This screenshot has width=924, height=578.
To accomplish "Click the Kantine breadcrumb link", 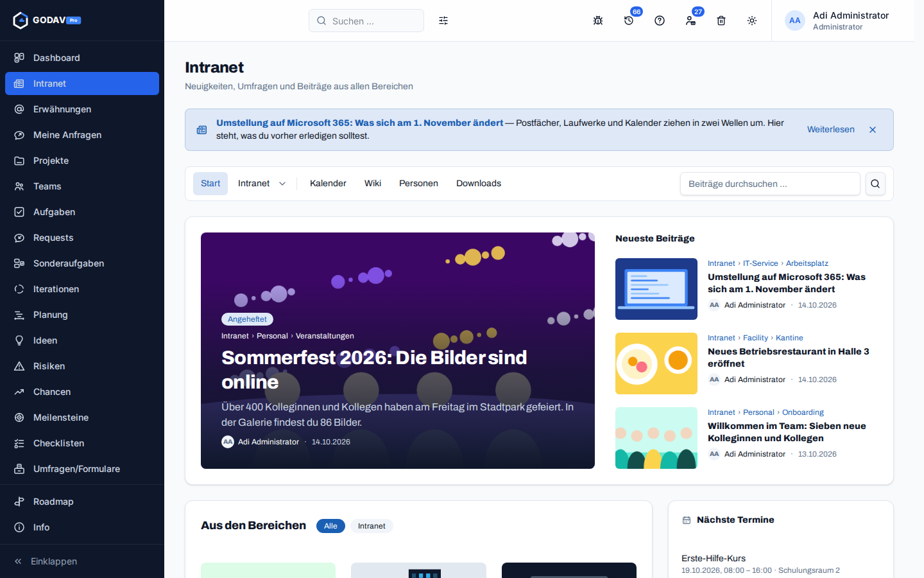I will pyautogui.click(x=789, y=338).
